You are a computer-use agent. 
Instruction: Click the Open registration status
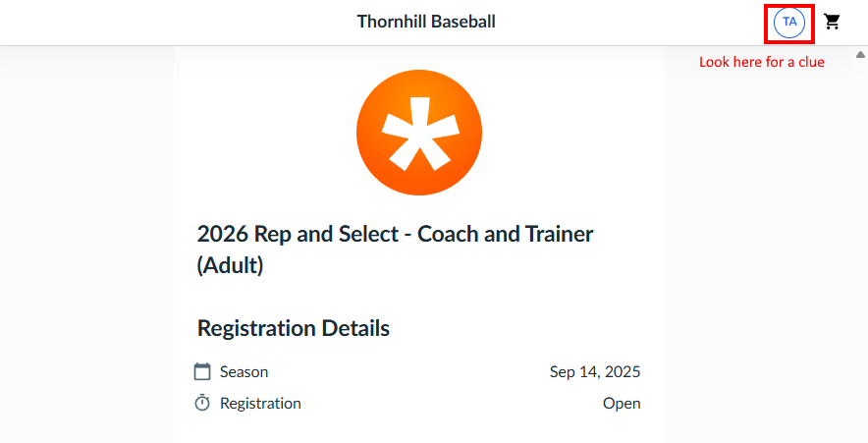pyautogui.click(x=622, y=403)
